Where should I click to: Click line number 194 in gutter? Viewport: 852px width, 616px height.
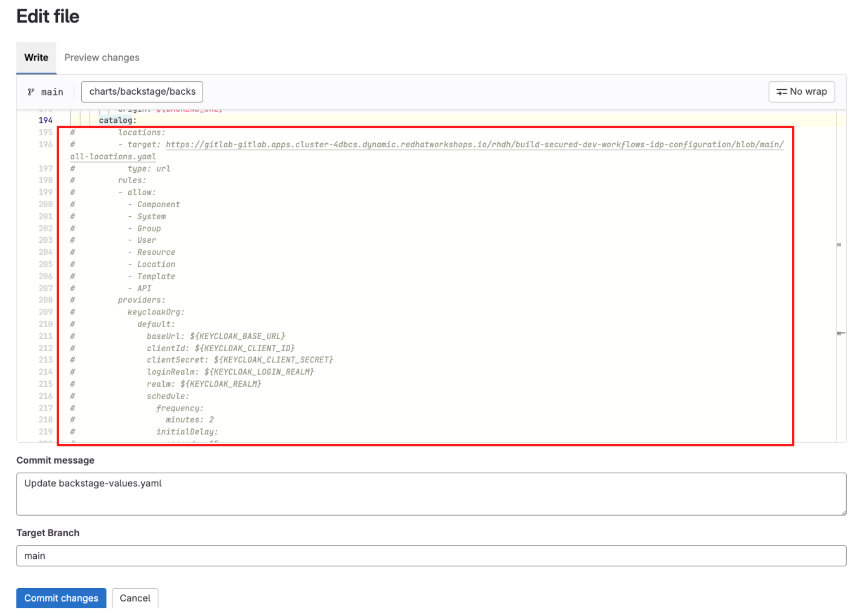tap(45, 120)
